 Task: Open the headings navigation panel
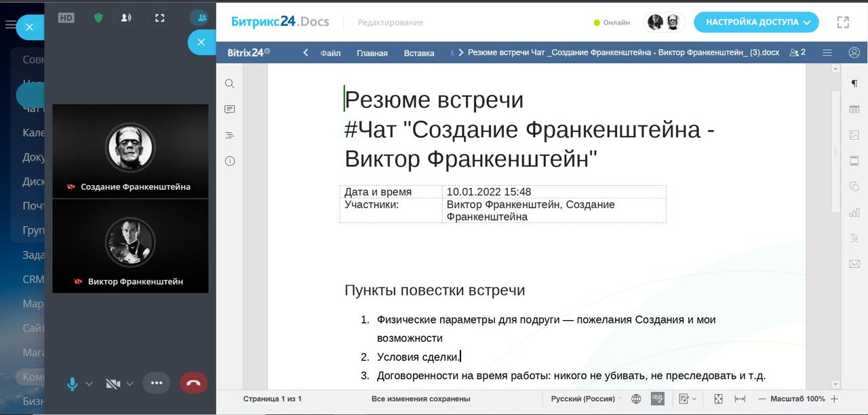click(x=229, y=136)
